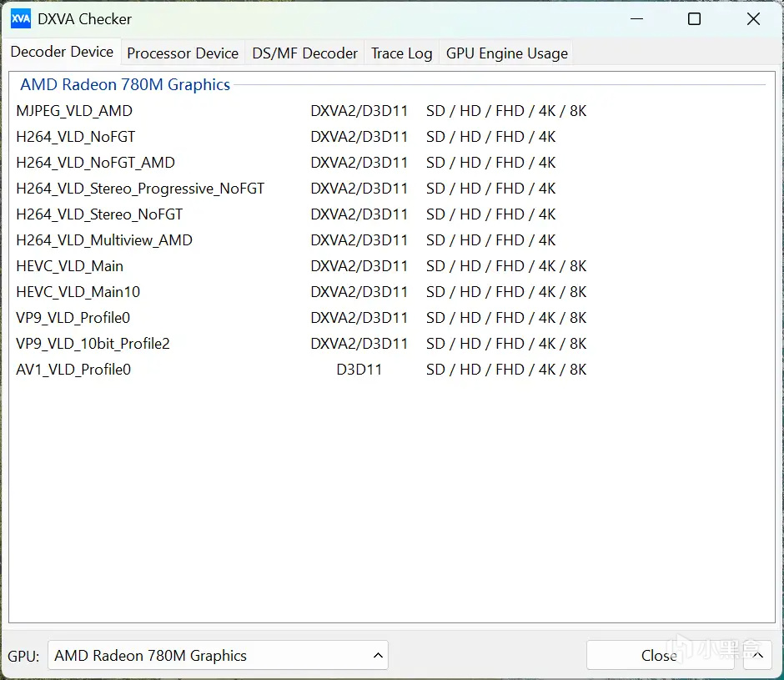784x680 pixels.
Task: Open the GPU selection dropdown
Action: click(x=218, y=655)
